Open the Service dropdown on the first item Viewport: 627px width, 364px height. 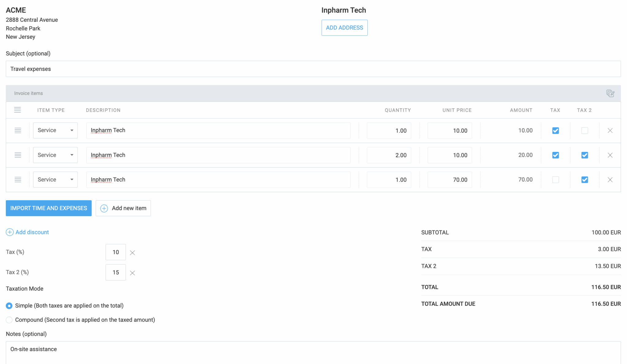(x=55, y=130)
